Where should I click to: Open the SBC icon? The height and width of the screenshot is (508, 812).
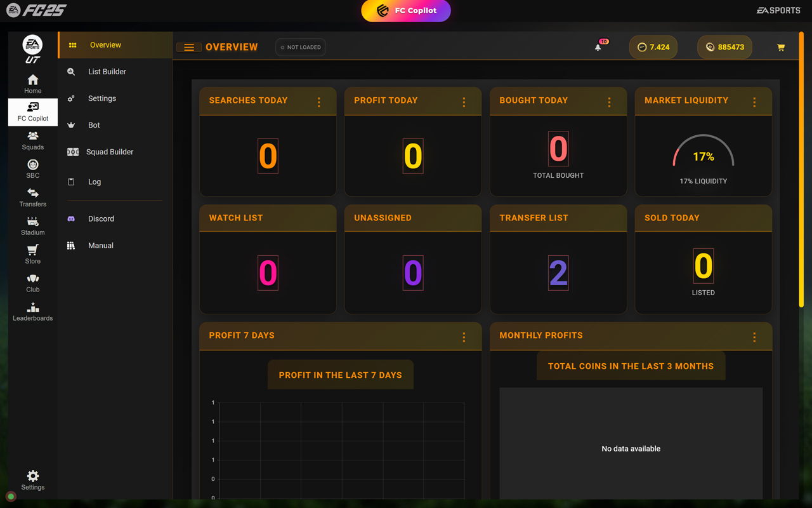(33, 164)
